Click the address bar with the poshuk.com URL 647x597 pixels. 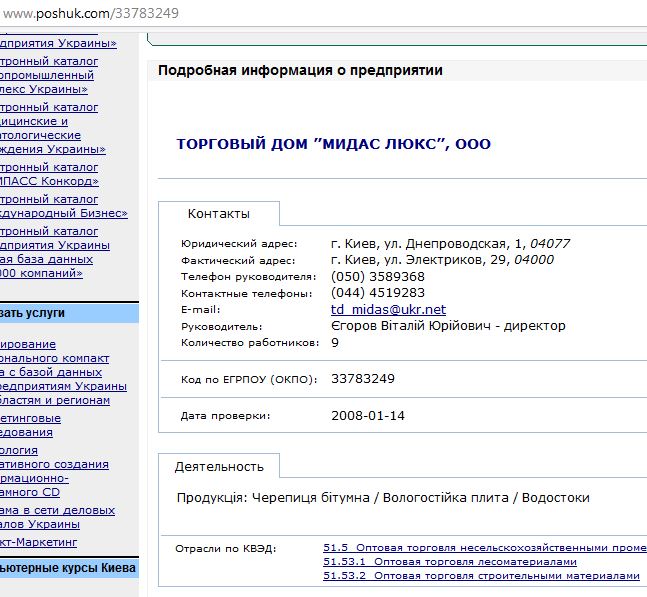300,13
